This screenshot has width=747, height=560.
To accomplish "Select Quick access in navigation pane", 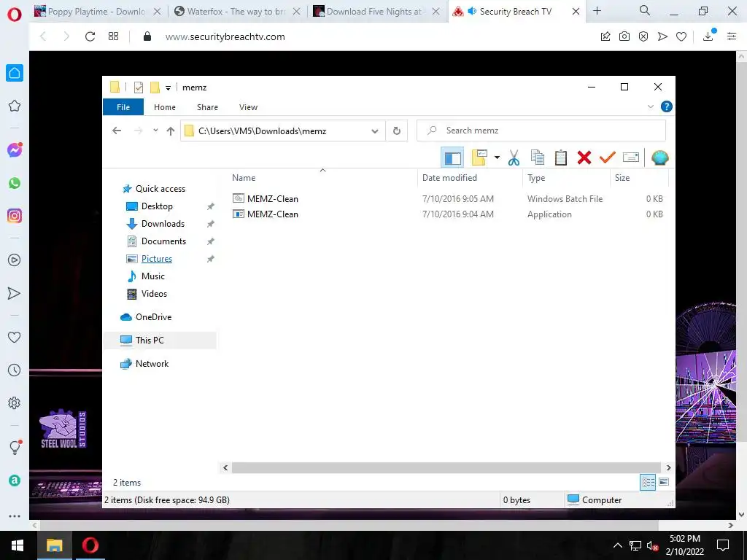I will [160, 189].
